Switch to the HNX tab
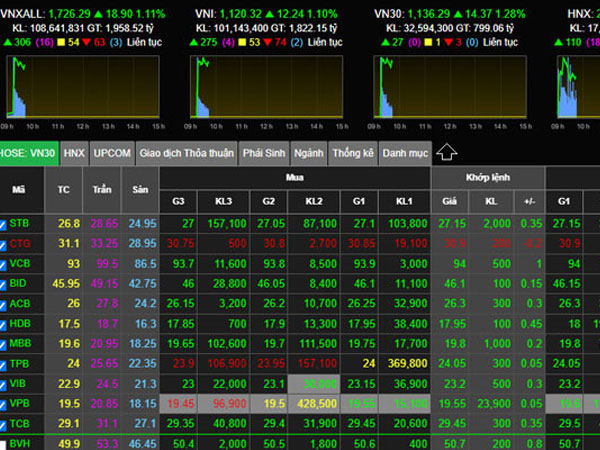 74,153
